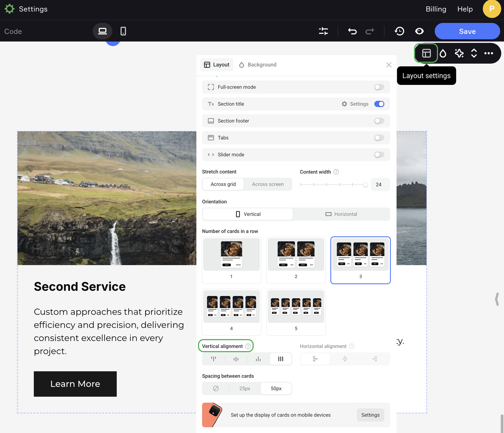Viewport: 504px width, 433px height.
Task: Expand the collapsed side panel handle at right edge
Action: click(x=497, y=299)
